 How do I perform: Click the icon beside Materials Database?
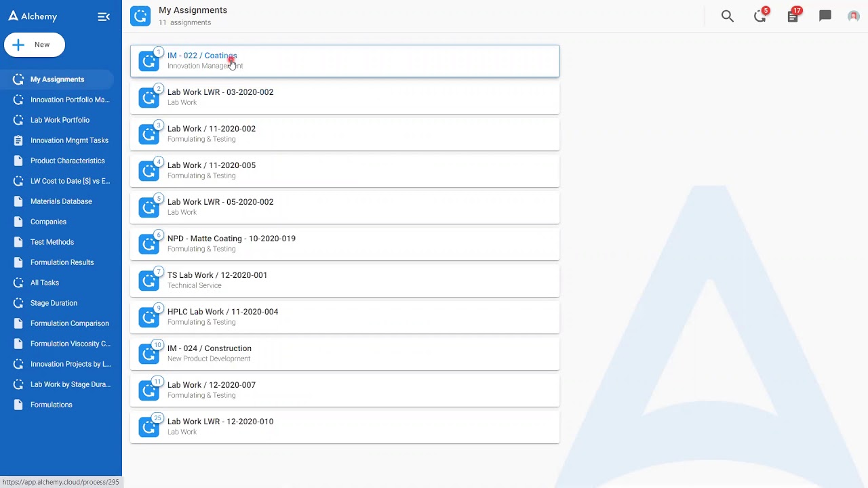(18, 201)
